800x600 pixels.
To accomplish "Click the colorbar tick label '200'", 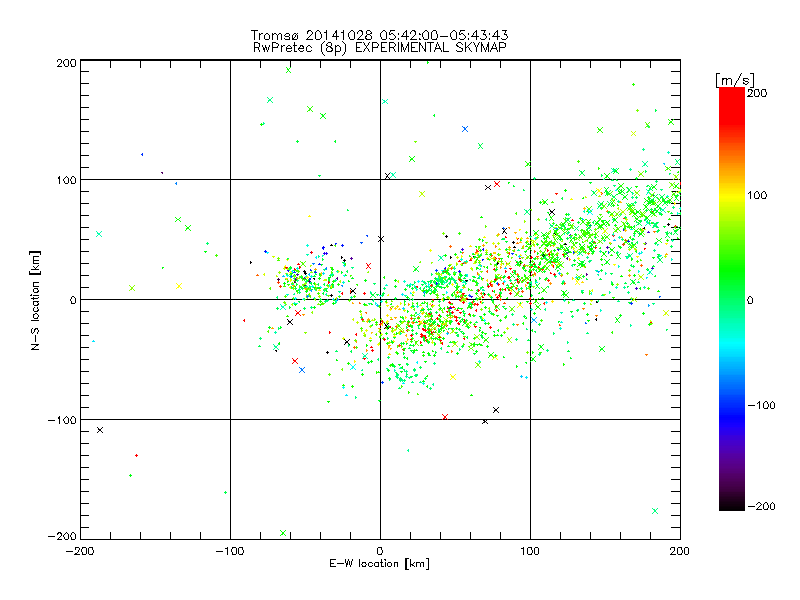I will point(757,93).
